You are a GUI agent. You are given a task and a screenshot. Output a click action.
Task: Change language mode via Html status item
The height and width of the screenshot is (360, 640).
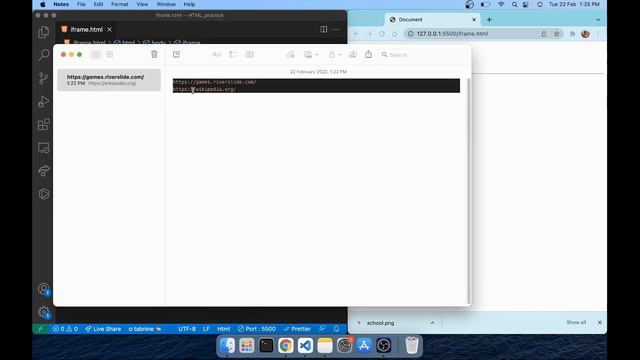pyautogui.click(x=223, y=329)
